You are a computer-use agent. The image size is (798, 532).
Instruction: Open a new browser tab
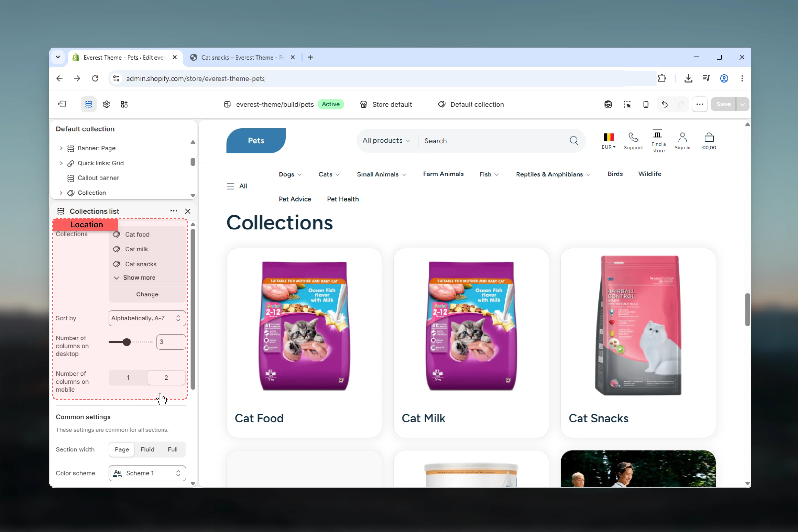pos(310,57)
